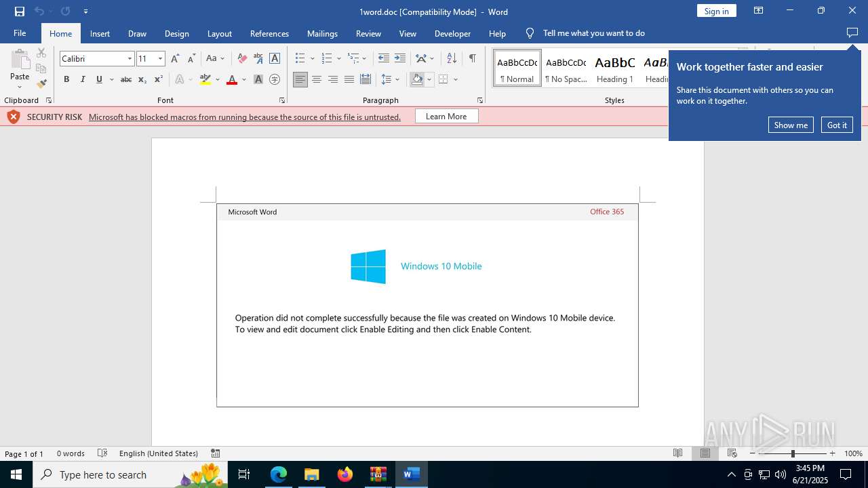Click the Ribbon Display Options icon
This screenshot has height=488, width=868.
tap(759, 11)
